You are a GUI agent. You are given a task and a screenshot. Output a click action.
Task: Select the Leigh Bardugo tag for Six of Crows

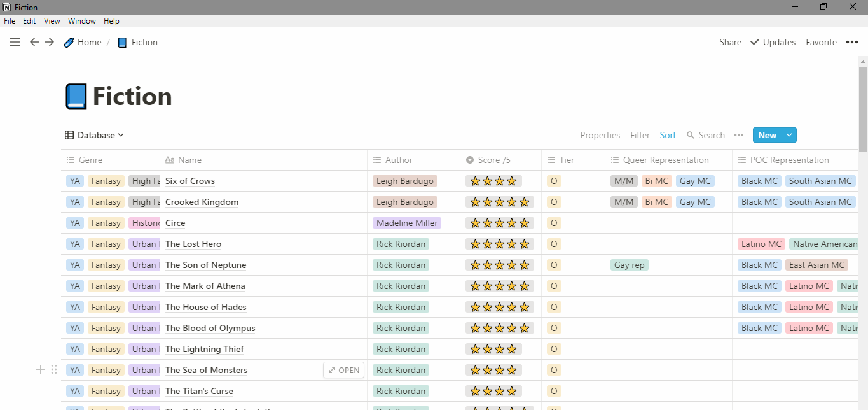pos(404,181)
